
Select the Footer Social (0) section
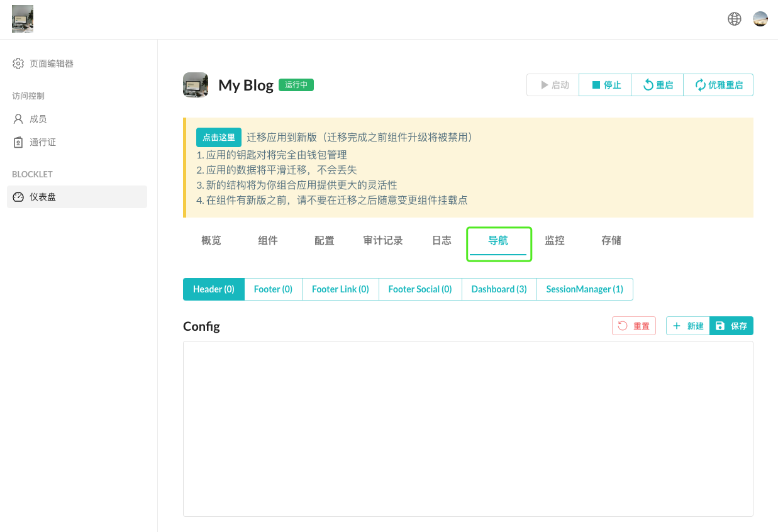tap(420, 289)
